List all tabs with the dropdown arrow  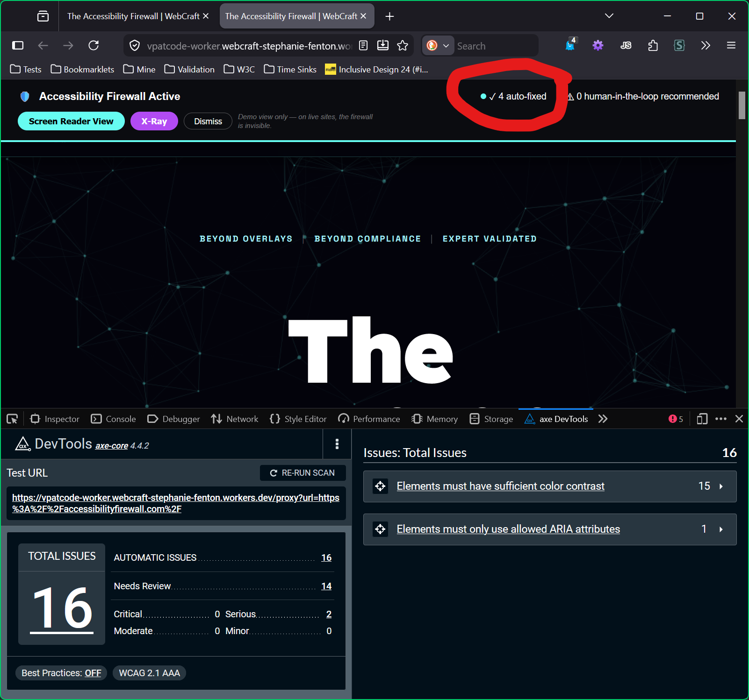pyautogui.click(x=609, y=16)
